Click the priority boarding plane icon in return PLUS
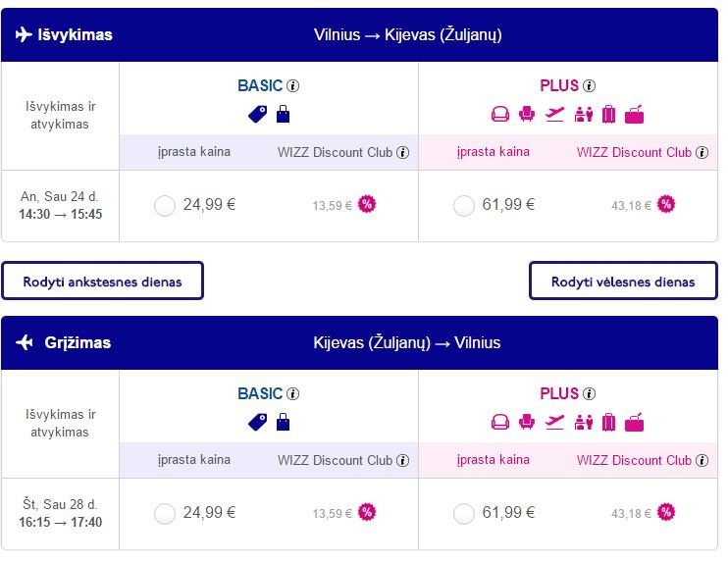 (554, 422)
